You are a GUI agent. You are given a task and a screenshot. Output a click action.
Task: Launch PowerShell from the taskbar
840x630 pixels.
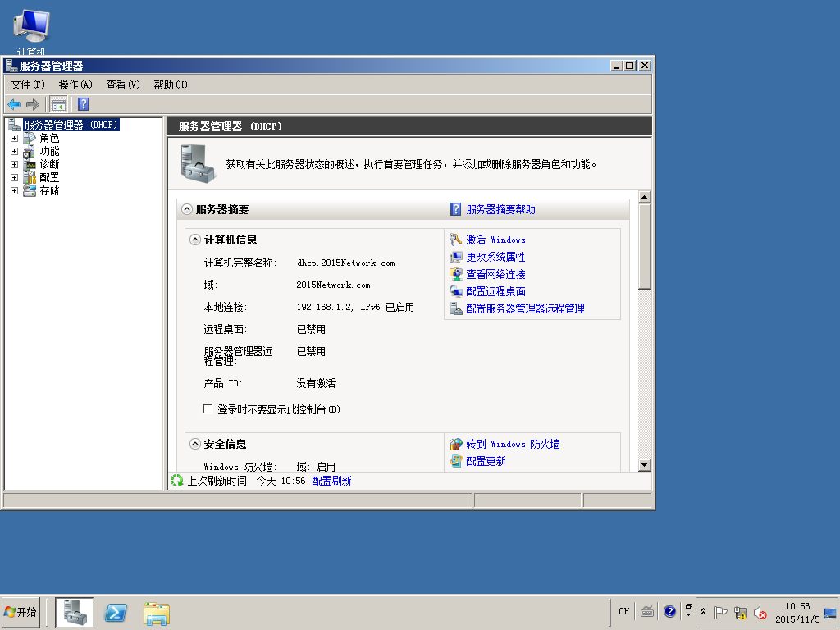[116, 612]
